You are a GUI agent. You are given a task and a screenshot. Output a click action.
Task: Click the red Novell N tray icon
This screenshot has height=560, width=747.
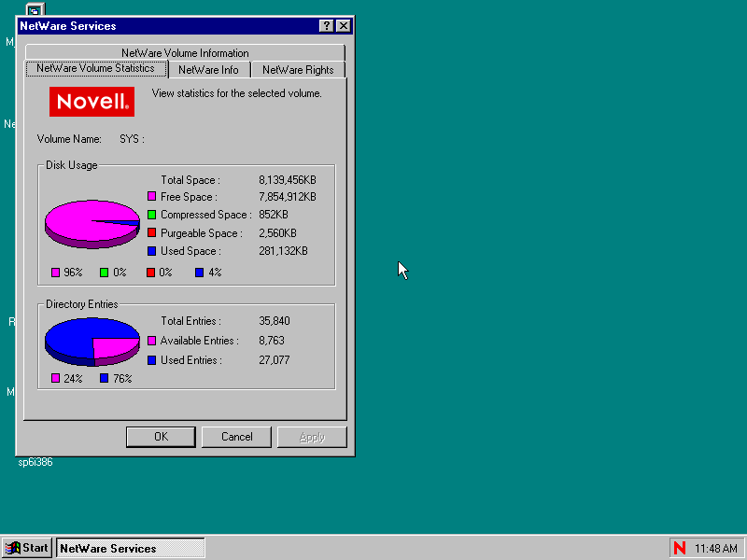680,548
